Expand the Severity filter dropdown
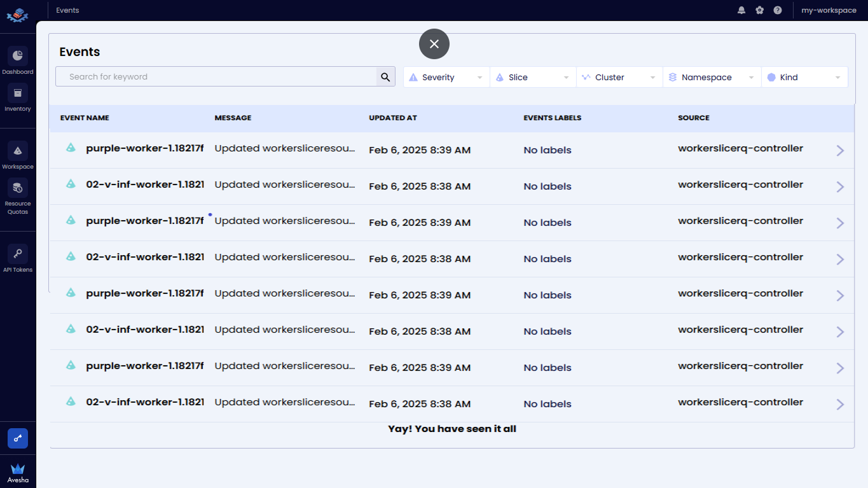This screenshot has height=488, width=868. coord(446,77)
